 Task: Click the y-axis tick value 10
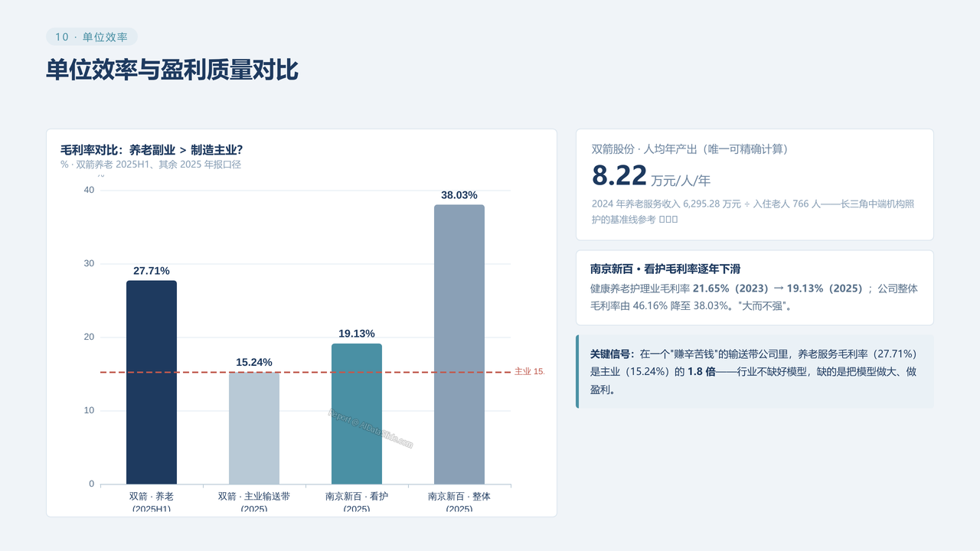point(89,410)
